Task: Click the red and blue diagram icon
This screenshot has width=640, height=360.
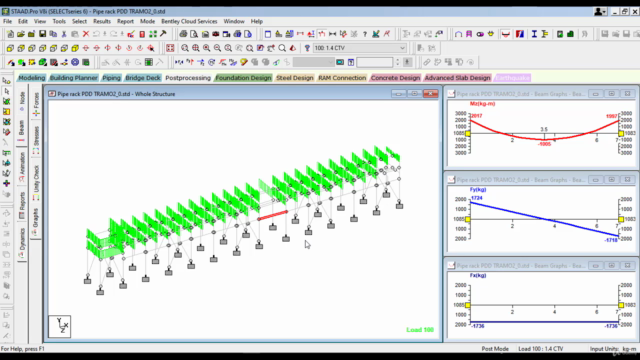Action: pyautogui.click(x=520, y=34)
